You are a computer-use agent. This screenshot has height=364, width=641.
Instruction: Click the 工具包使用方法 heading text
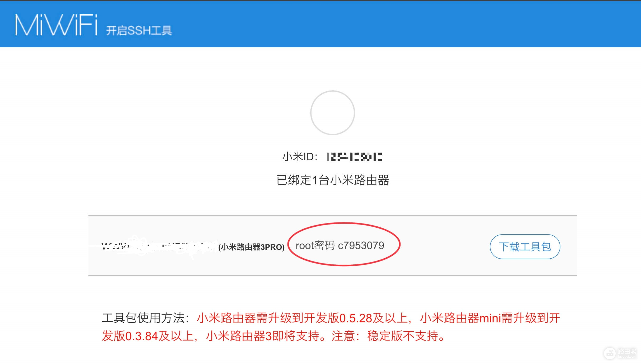tap(143, 318)
